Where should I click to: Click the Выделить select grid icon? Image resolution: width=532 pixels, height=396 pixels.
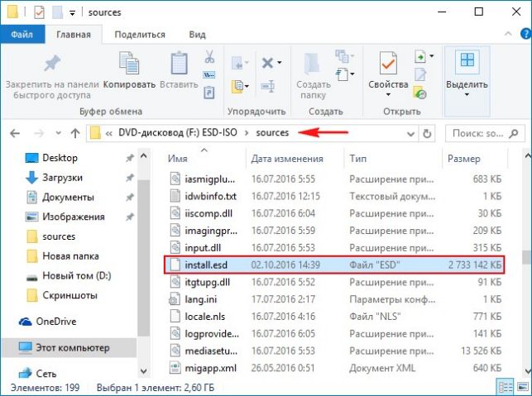pos(467,60)
